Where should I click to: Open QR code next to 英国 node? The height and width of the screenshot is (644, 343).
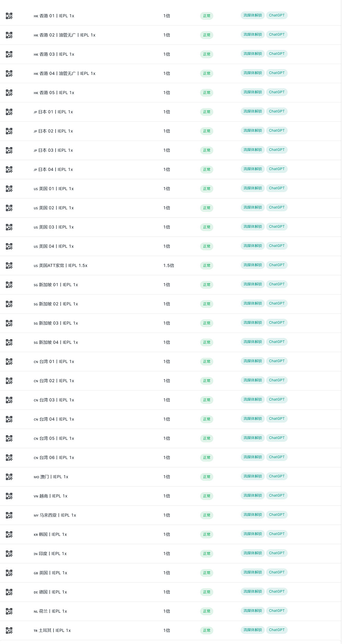tap(9, 573)
